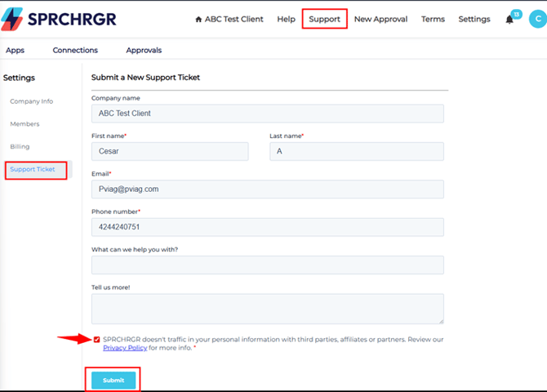Open the notifications bell icon
Viewport: 547px width, 392px height.
510,20
